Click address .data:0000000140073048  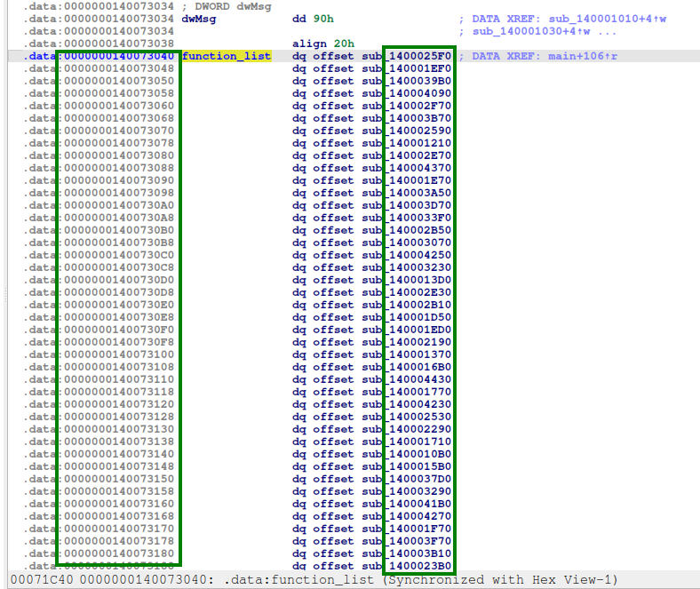pos(99,68)
